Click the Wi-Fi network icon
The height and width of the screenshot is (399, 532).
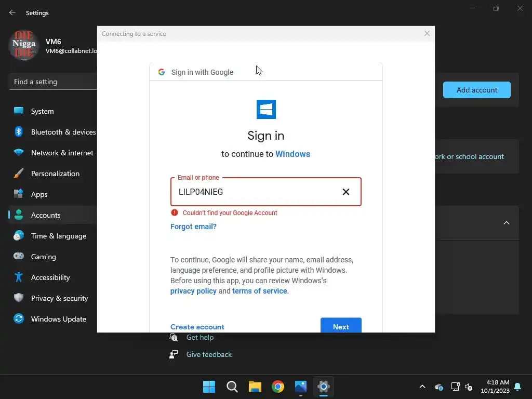point(19,152)
